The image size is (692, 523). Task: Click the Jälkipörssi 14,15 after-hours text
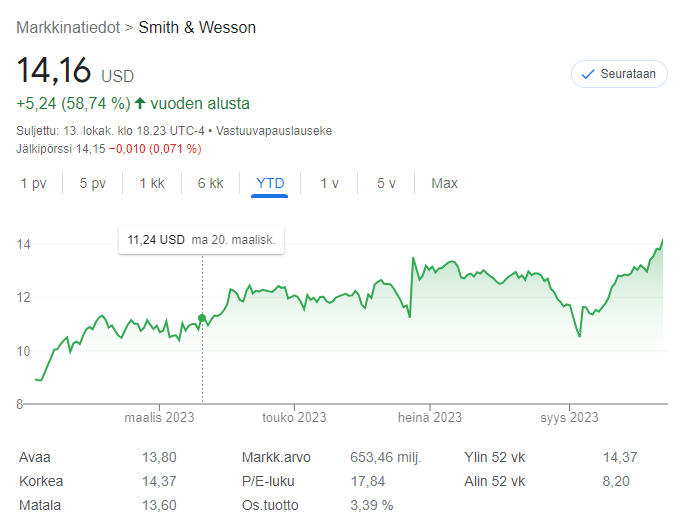pos(61,149)
